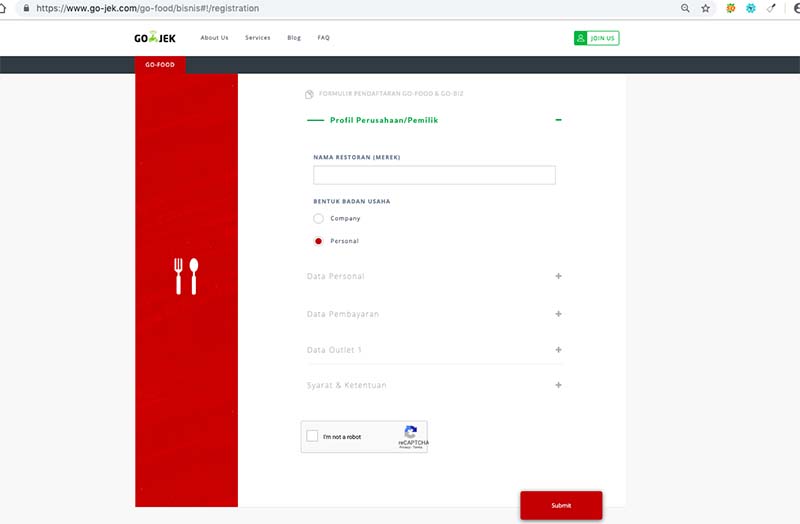Expand the Syarat & Ketentuan section plus
Image resolution: width=800 pixels, height=524 pixels.
pyautogui.click(x=559, y=385)
